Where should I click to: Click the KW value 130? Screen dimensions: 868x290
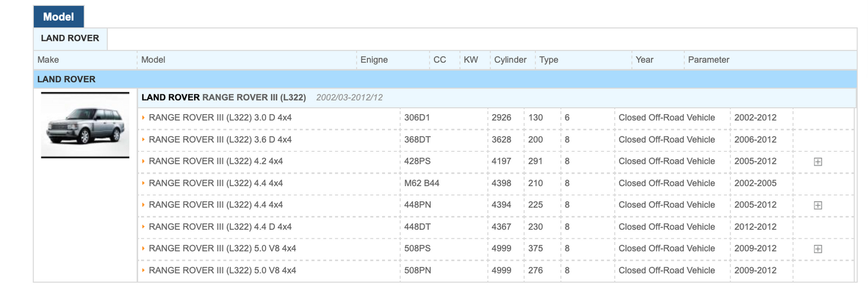tap(536, 118)
